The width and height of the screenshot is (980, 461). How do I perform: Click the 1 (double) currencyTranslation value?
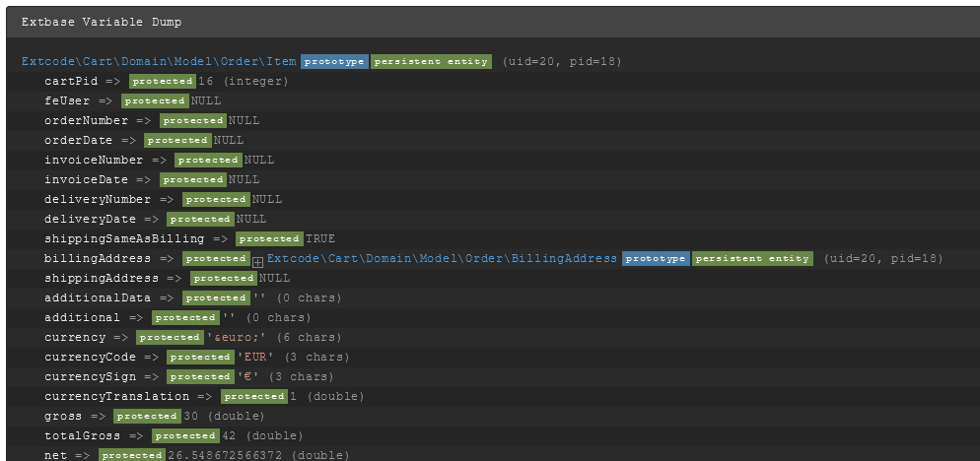pyautogui.click(x=327, y=396)
